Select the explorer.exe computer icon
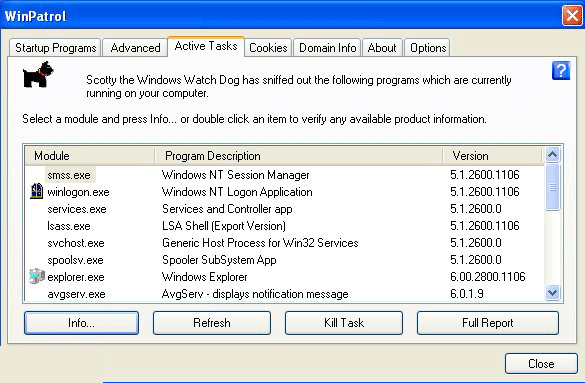This screenshot has height=383, width=585. (37, 276)
